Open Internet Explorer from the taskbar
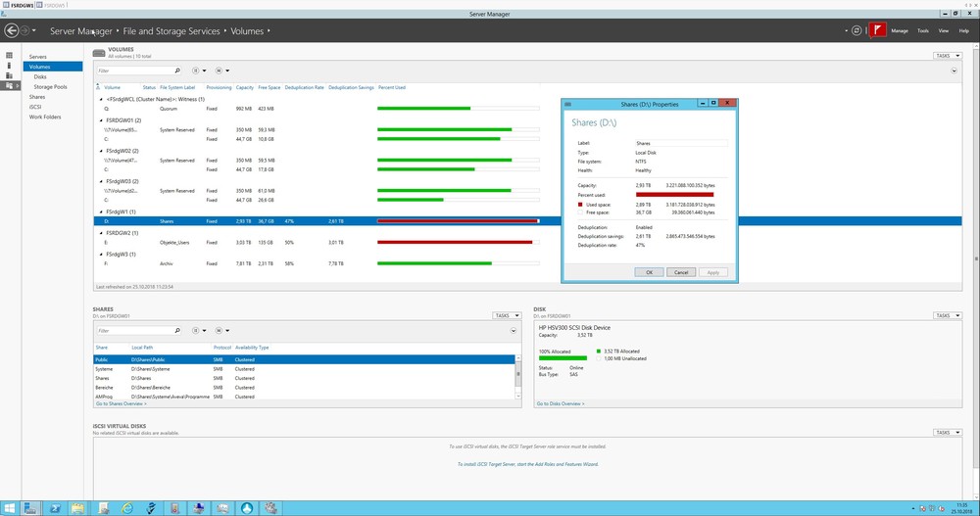The image size is (980, 516). coord(126,507)
